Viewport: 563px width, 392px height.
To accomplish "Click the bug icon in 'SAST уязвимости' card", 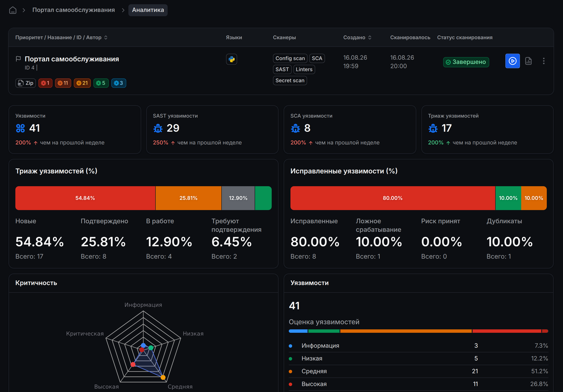I will click(158, 128).
